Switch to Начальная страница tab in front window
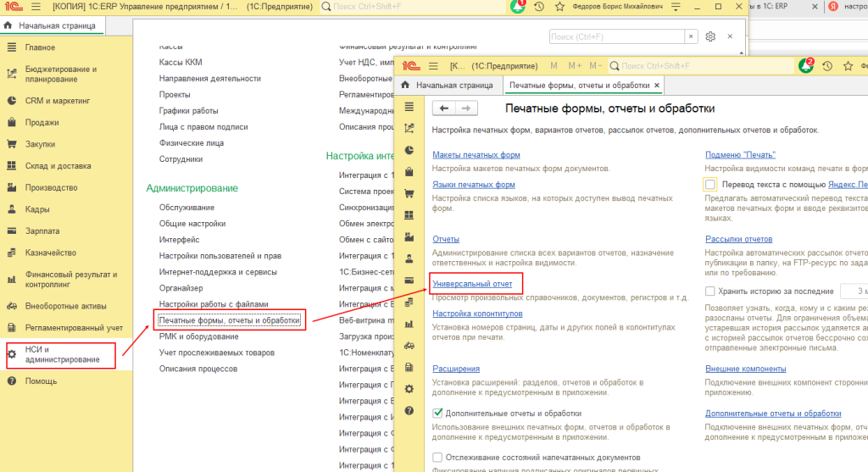 pyautogui.click(x=448, y=86)
